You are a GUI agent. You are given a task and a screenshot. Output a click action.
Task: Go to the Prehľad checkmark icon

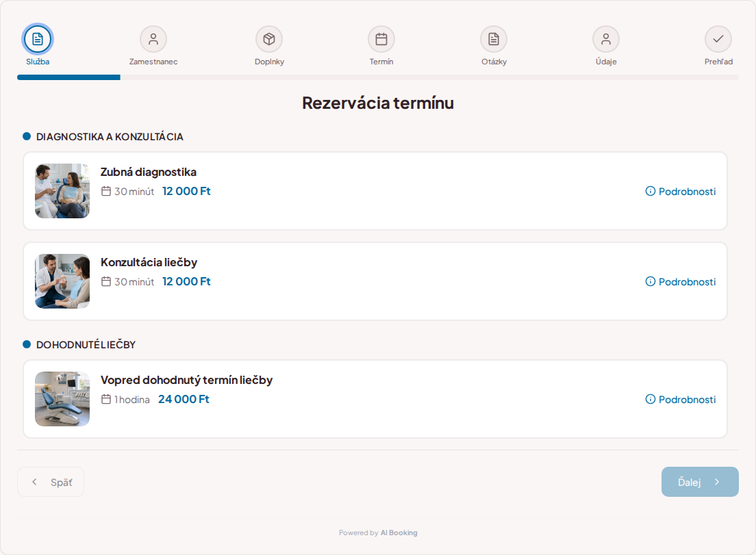718,39
